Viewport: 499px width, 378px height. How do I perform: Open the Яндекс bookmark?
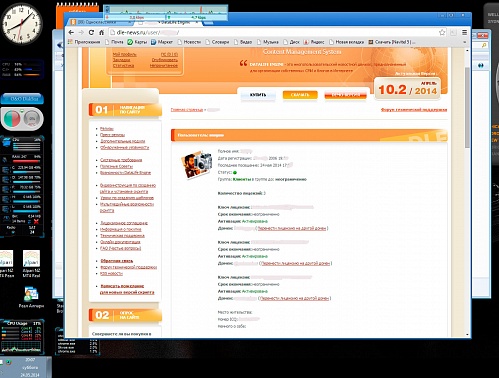tap(314, 42)
